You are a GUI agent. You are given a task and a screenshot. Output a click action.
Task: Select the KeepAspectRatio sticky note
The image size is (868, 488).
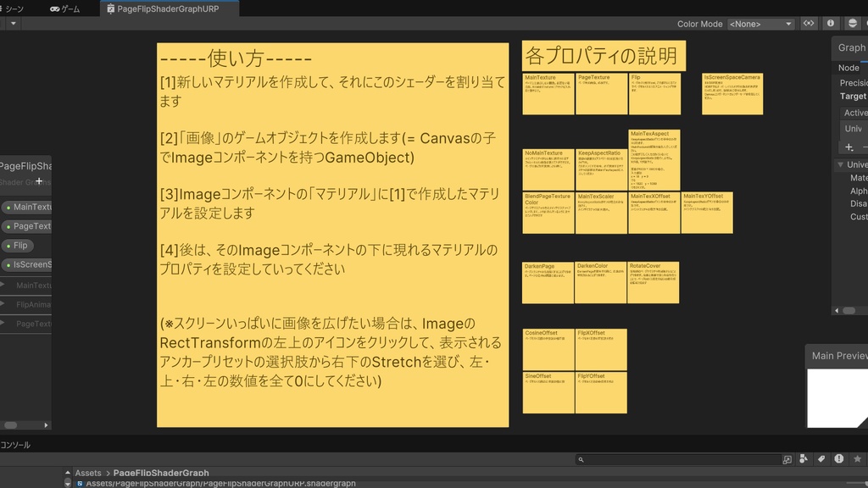tap(601, 169)
